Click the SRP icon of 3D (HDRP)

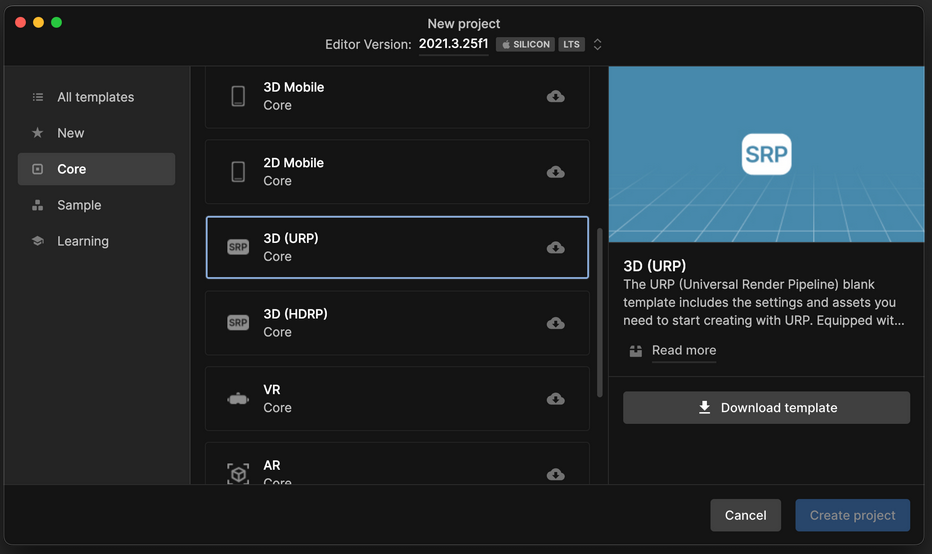(x=238, y=323)
